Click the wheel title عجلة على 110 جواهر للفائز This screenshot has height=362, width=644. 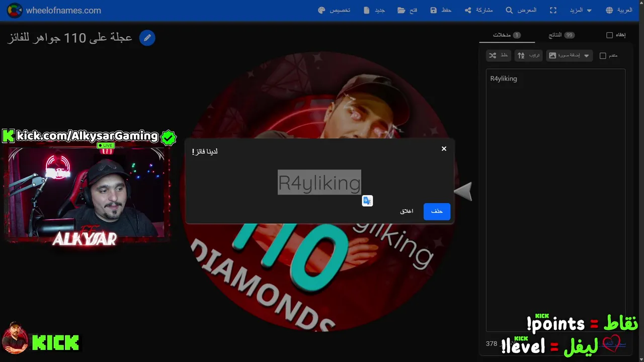(70, 38)
